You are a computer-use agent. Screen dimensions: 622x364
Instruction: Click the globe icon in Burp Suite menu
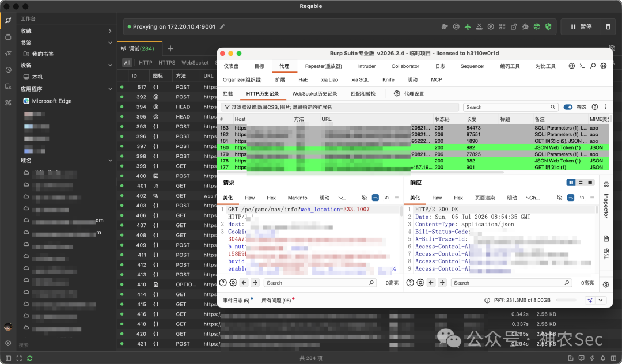pyautogui.click(x=572, y=66)
